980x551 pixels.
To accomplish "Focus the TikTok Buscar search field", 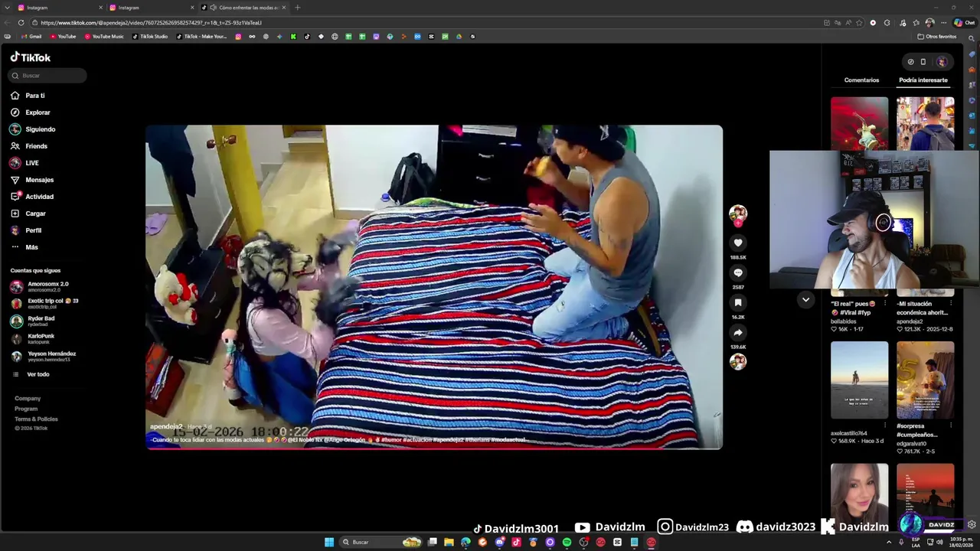I will 47,76.
